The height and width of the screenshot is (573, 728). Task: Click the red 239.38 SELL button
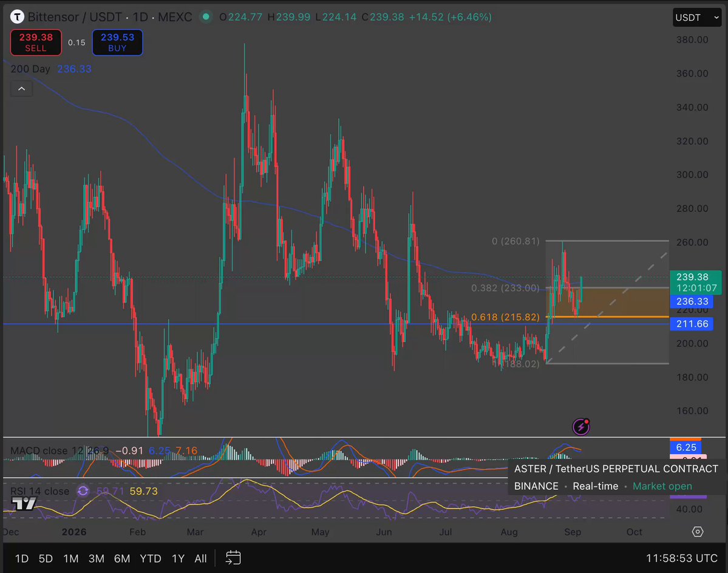[x=36, y=43]
